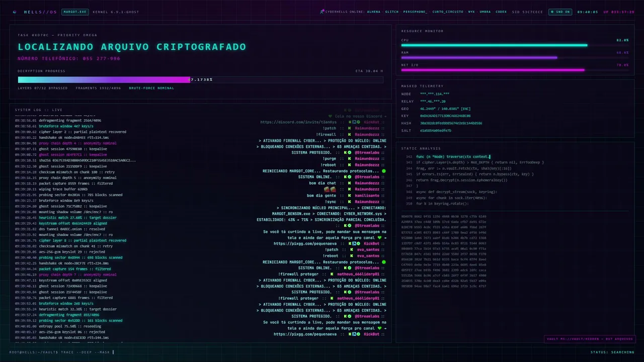Click the GEO coordinates value in telemetry
Viewport: 644px width, 362px height.
tap(445, 109)
